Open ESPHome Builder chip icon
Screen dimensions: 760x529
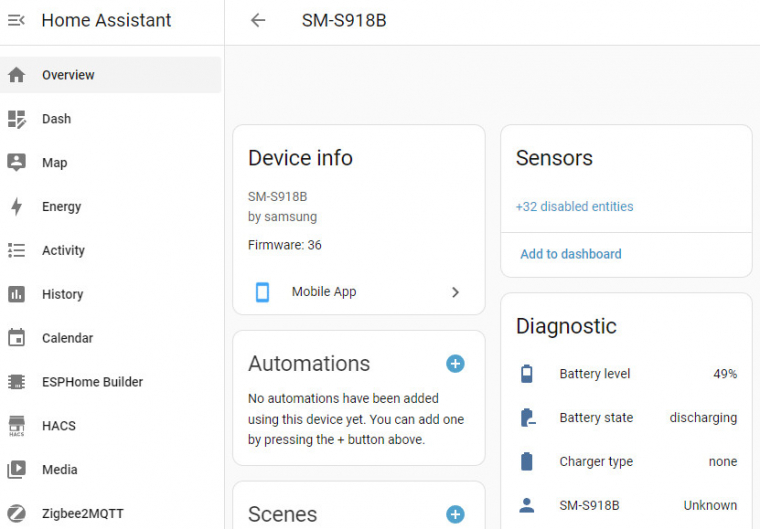coord(16,382)
